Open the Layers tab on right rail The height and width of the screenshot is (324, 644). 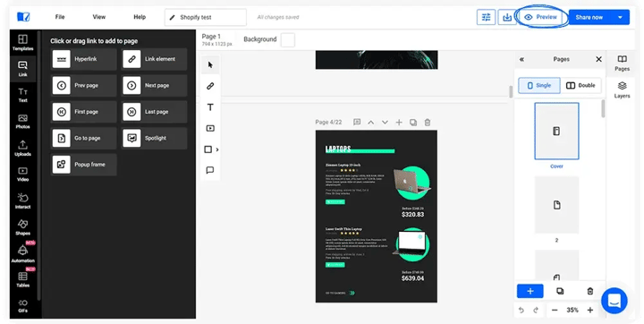click(x=623, y=90)
